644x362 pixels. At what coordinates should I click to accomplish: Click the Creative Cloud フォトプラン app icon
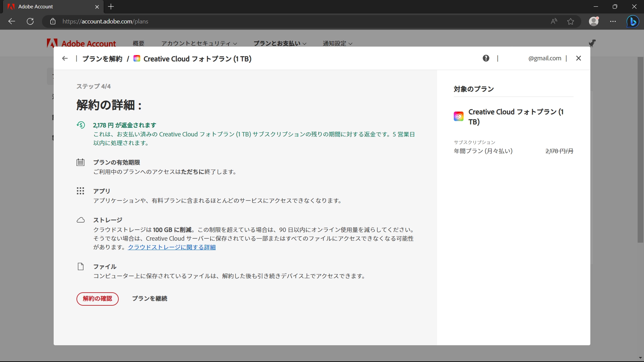tap(459, 116)
